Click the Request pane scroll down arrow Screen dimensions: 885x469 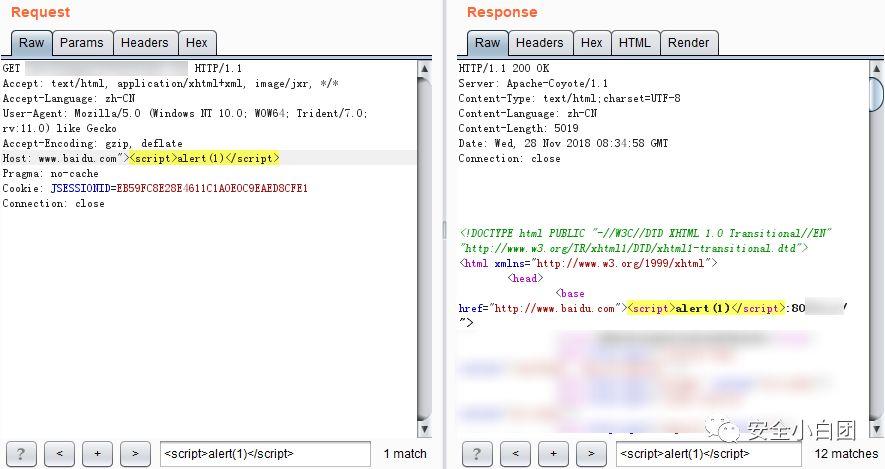click(424, 429)
